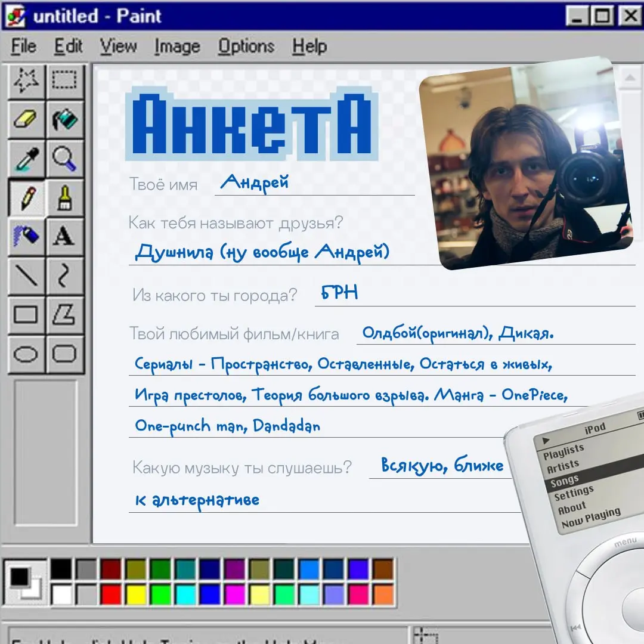The width and height of the screenshot is (644, 644).
Task: Open Settings on the iPod screen
Action: (x=574, y=493)
